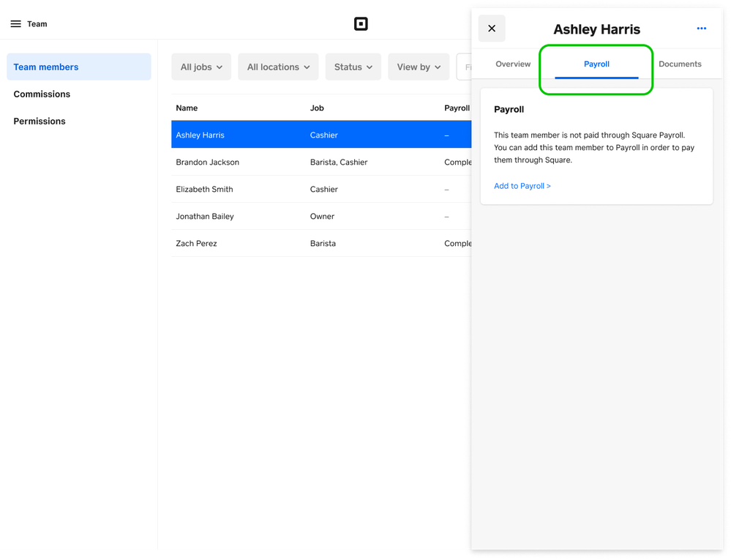Image resolution: width=731 pixels, height=560 pixels.
Task: Switch to the Overview tab
Action: (513, 64)
